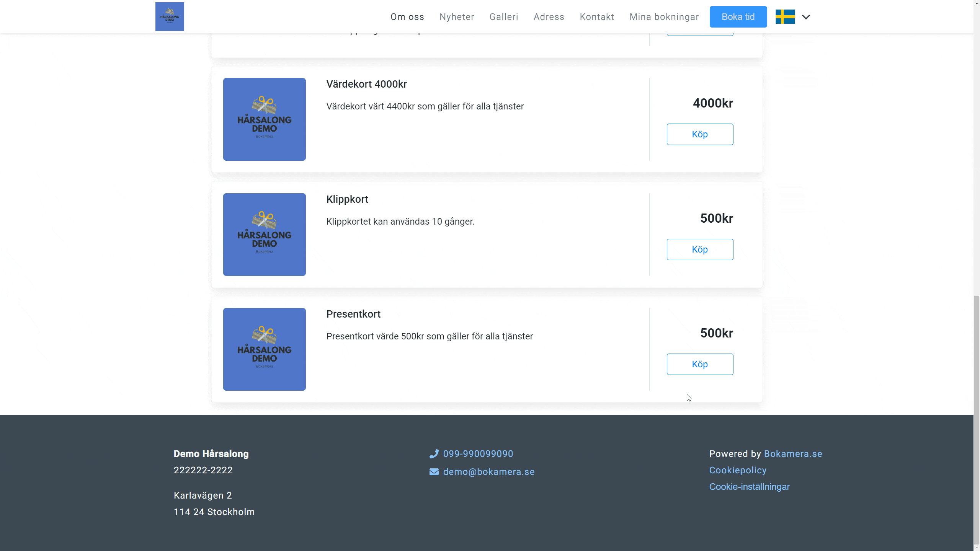Screen dimensions: 980x551
Task: Click the Swedish flag language icon
Action: pyautogui.click(x=785, y=17)
